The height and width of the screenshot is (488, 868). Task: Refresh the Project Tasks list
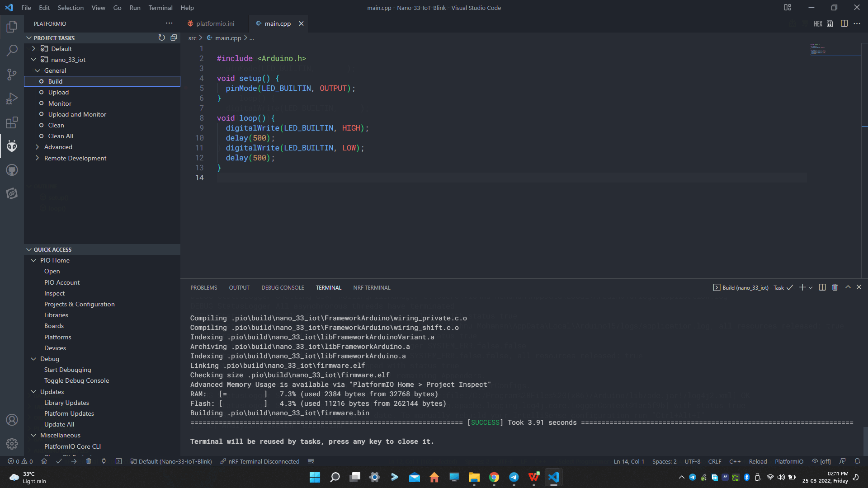pyautogui.click(x=161, y=38)
